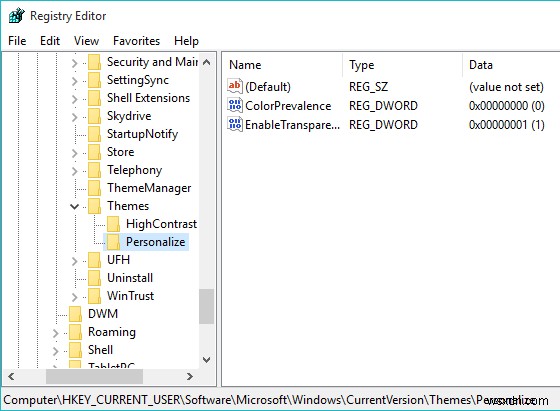
Task: Select the Personalize key label
Action: click(x=155, y=242)
